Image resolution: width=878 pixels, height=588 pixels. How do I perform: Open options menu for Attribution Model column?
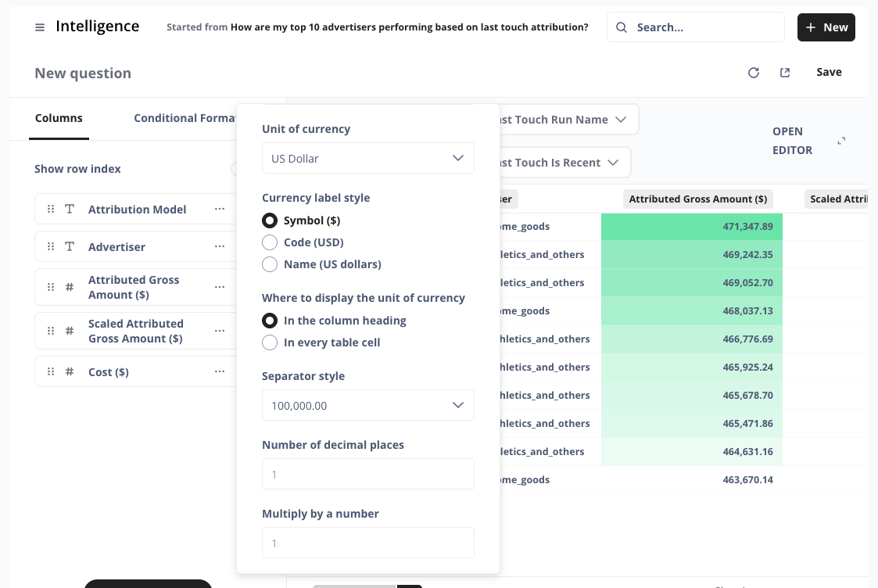point(220,210)
